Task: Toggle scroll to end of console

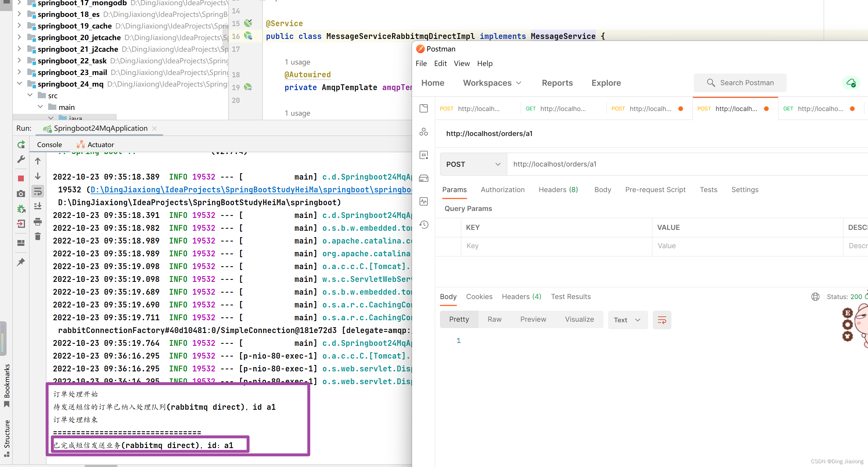Action: click(x=38, y=206)
